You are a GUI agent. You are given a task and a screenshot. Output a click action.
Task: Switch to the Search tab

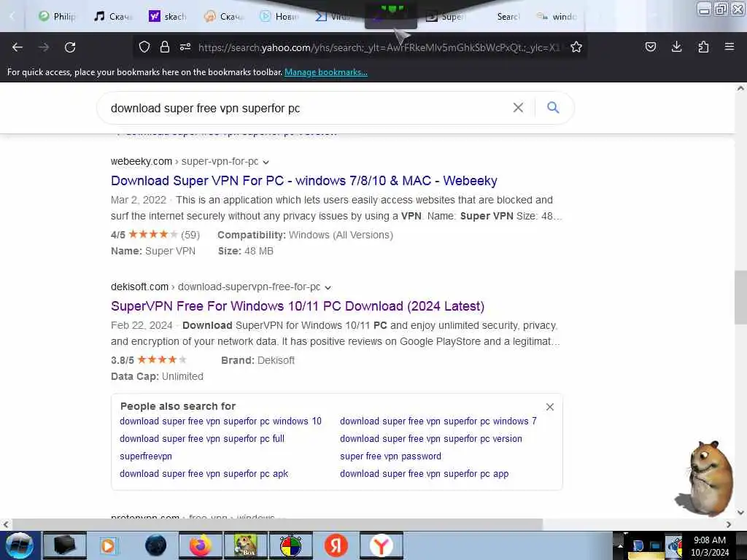click(x=507, y=17)
